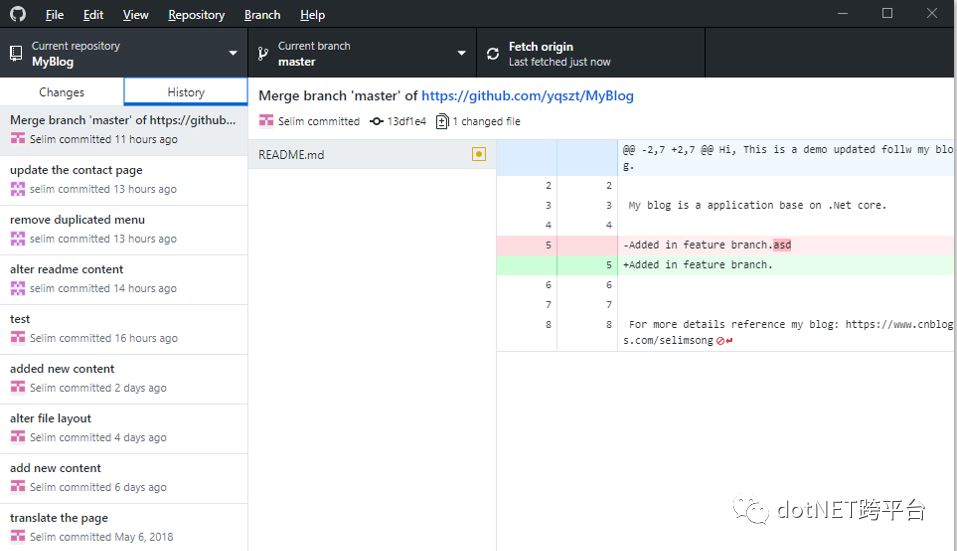Click the added line '+Added in feature branch.'
The width and height of the screenshot is (957, 551).
tap(726, 265)
